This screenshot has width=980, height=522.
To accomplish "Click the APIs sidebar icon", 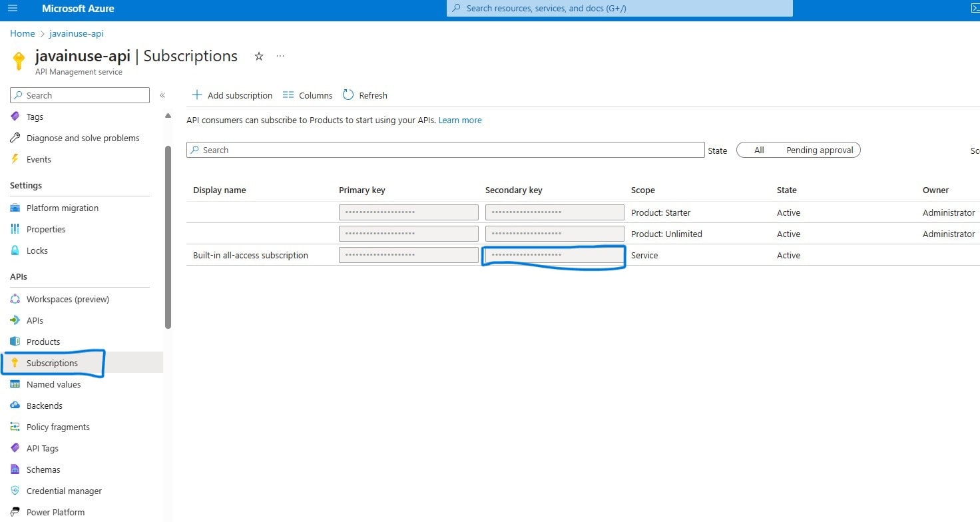I will tap(15, 320).
